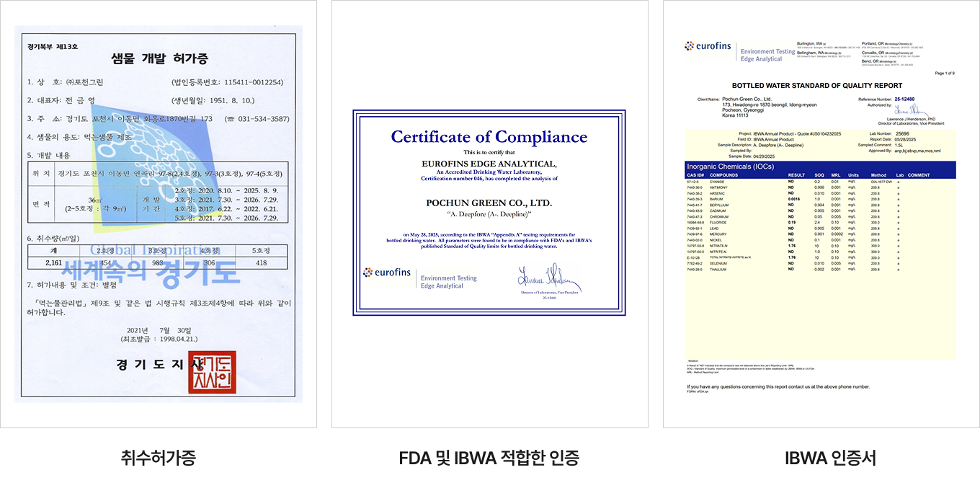Image resolution: width=980 pixels, height=501 pixels.
Task: Click the eurofins logo on Compliance certificate
Action: [387, 273]
